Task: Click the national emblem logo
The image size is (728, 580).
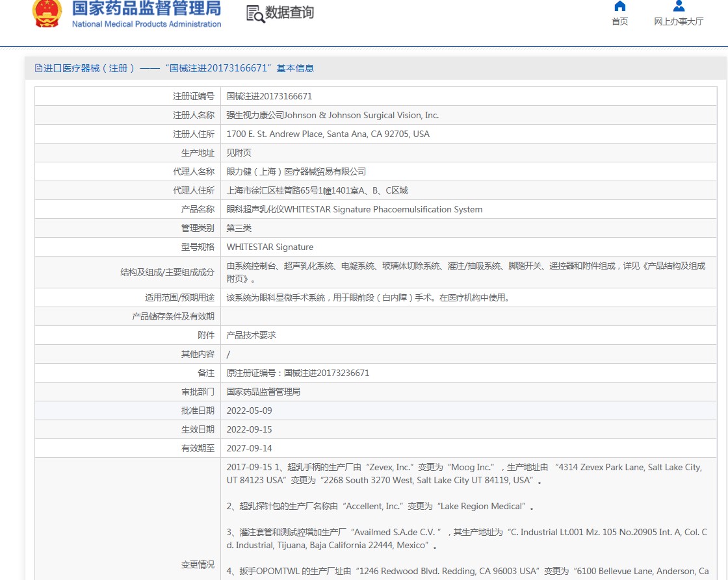Action: pos(47,14)
